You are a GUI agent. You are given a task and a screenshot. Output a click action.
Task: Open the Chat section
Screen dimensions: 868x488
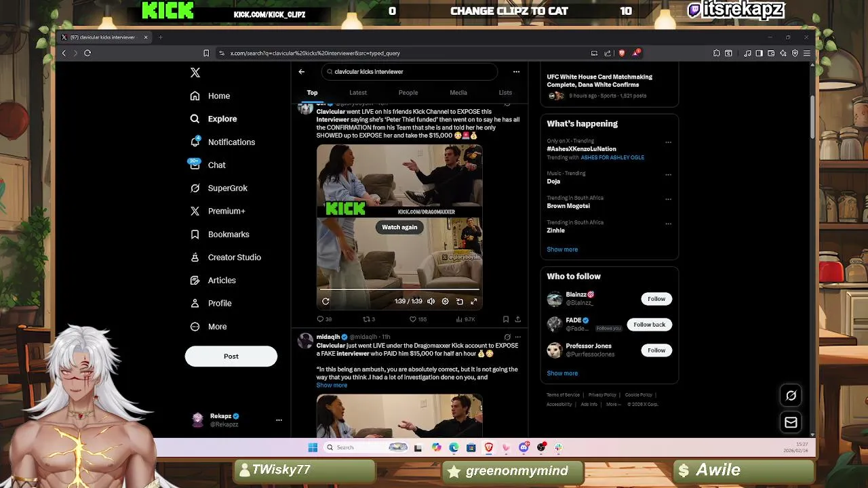(x=208, y=165)
